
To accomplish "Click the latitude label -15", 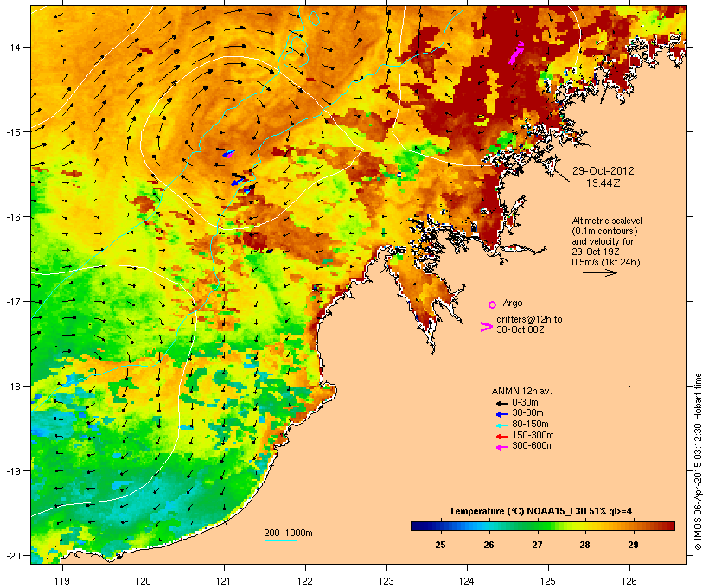I will 12,132.
